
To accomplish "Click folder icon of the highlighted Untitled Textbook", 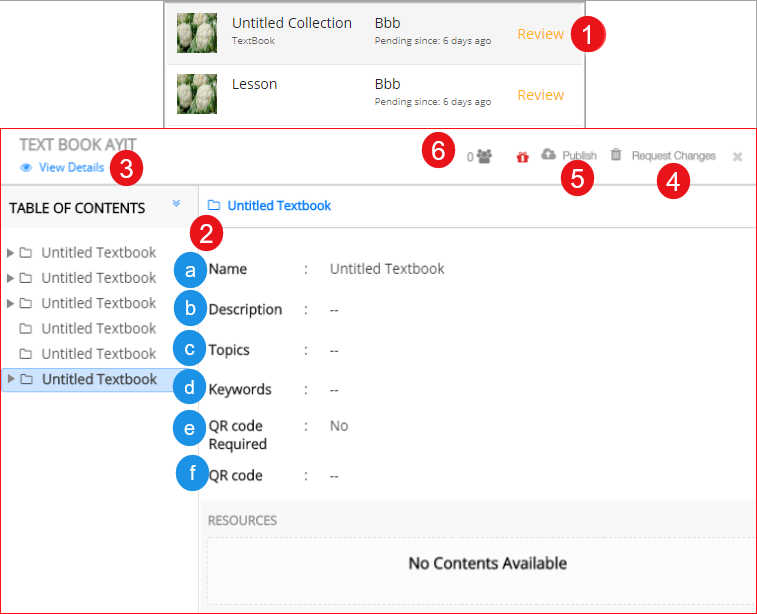I will click(26, 379).
